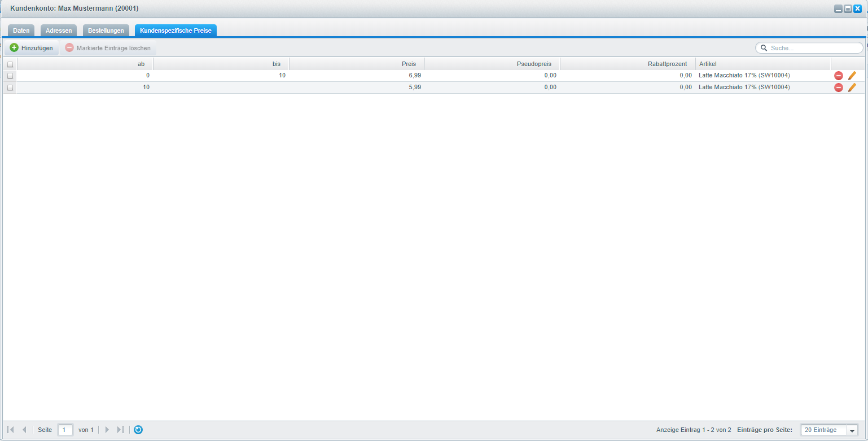Go to the previous page of results

coord(24,430)
